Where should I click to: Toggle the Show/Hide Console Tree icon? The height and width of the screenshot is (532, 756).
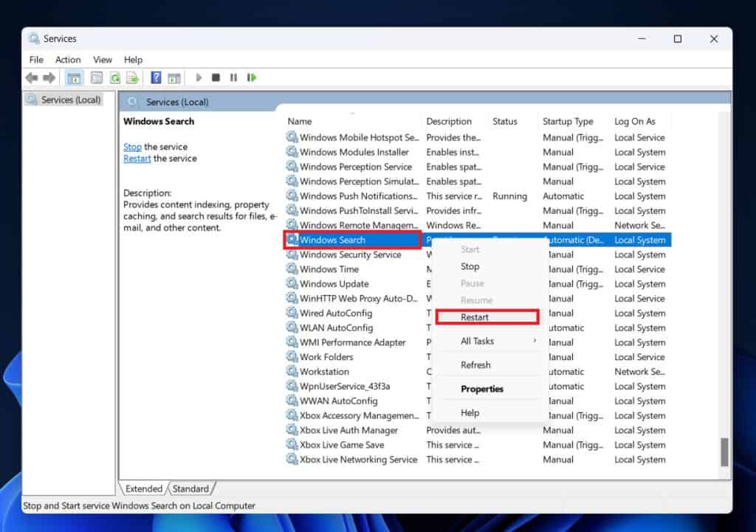73,77
